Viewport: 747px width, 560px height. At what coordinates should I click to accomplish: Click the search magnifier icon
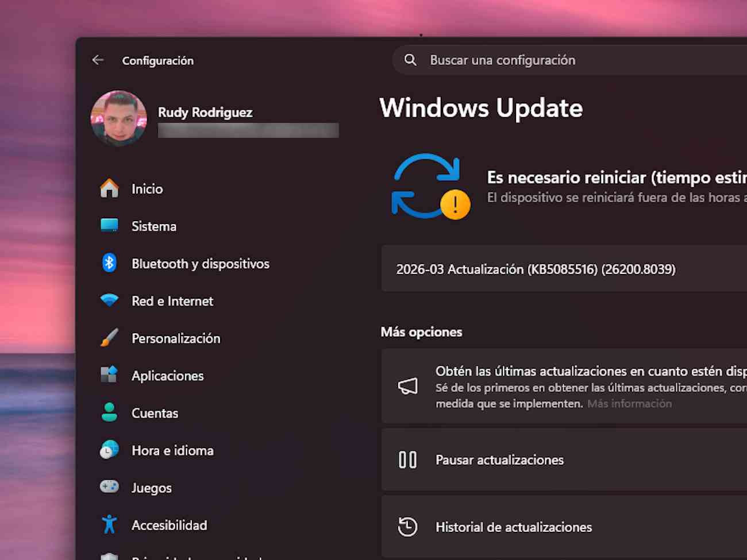(410, 60)
